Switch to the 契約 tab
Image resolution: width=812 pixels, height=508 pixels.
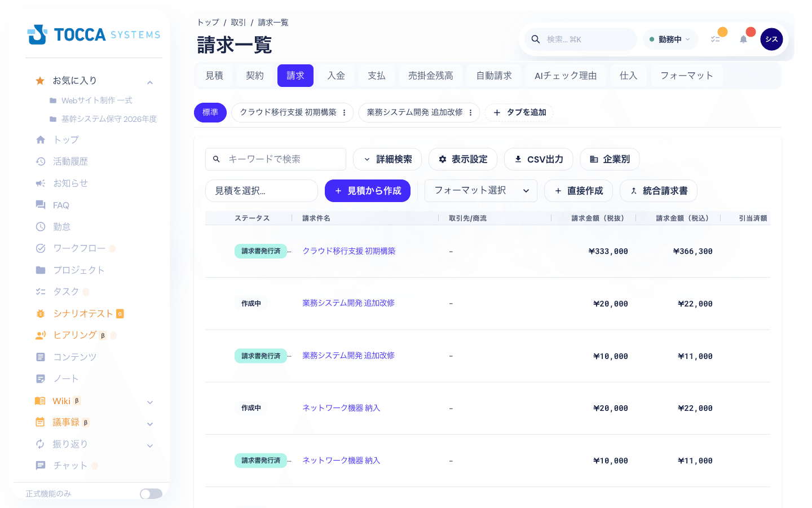point(255,76)
